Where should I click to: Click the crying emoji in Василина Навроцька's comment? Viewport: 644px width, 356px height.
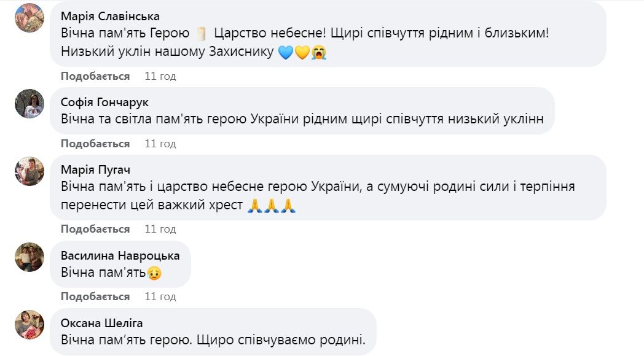pyautogui.click(x=154, y=273)
